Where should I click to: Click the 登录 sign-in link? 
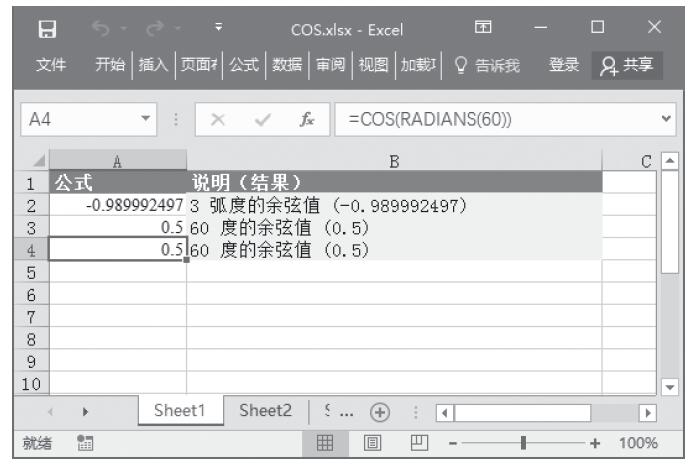565,66
